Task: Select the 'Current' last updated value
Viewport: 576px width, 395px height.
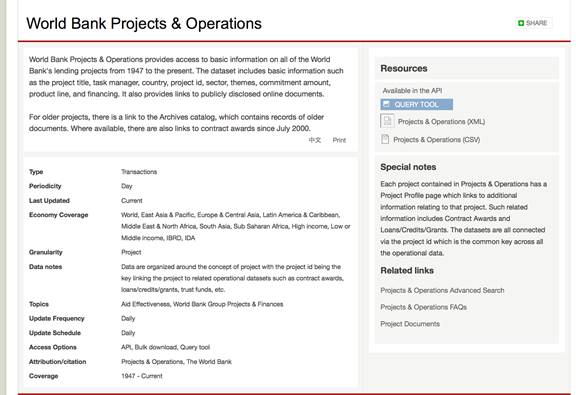Action: coord(132,201)
